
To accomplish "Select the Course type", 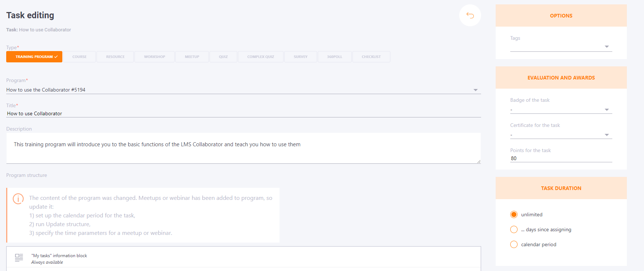I will click(x=79, y=57).
